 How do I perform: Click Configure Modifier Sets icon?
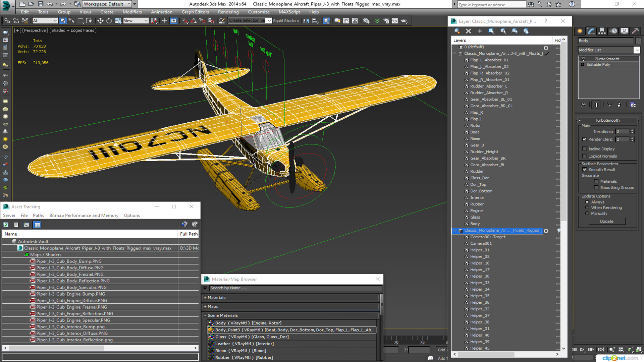point(633,105)
